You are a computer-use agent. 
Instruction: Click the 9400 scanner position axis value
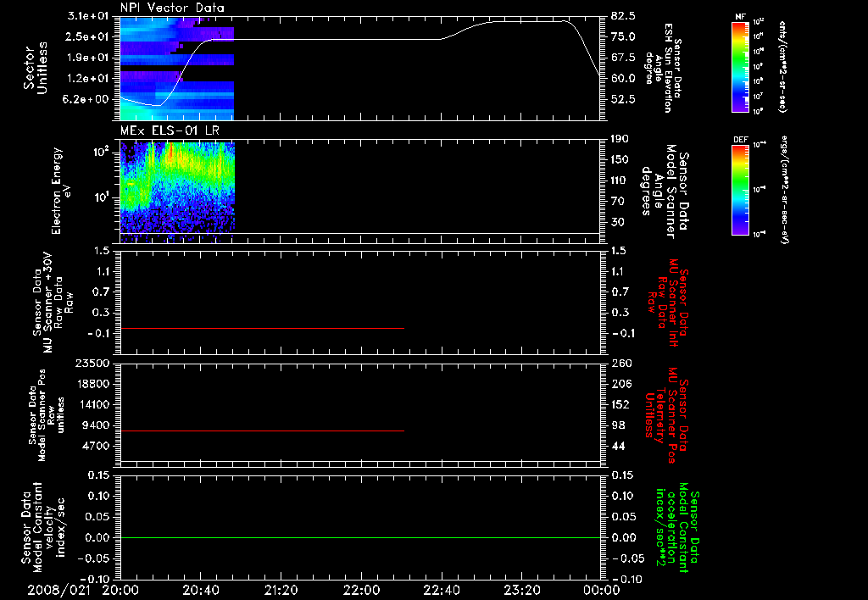coord(97,425)
